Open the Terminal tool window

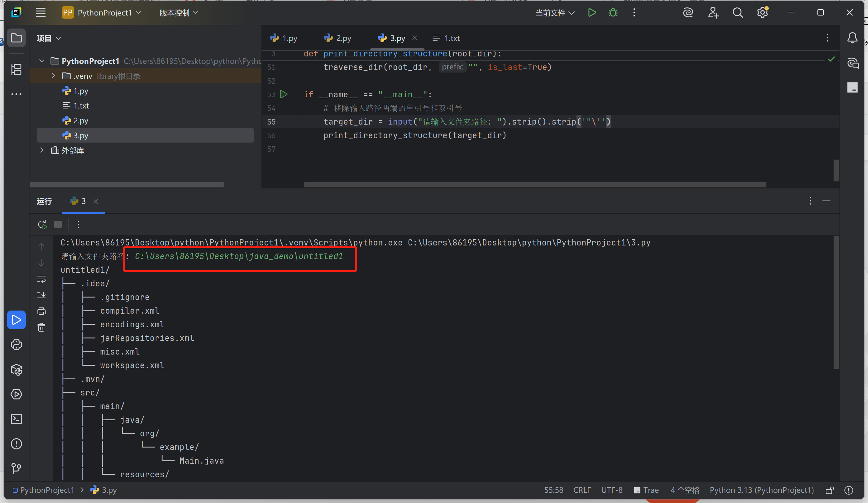tap(16, 419)
